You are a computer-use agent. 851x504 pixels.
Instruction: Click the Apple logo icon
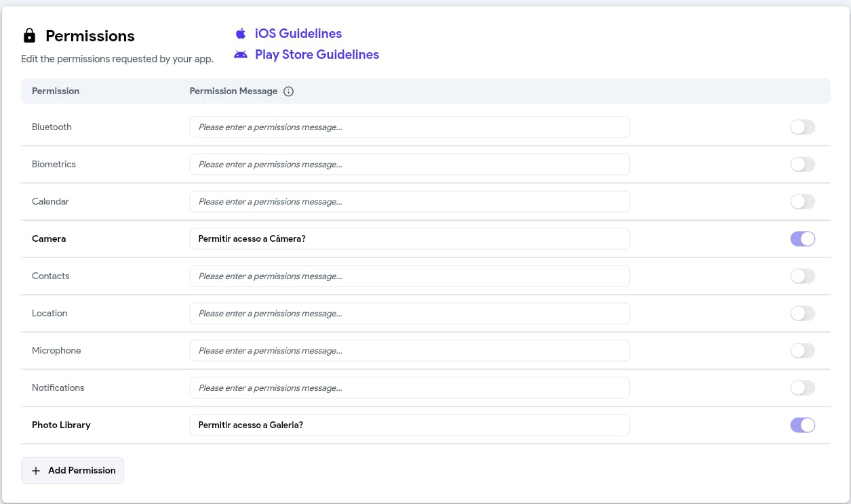[x=241, y=34]
